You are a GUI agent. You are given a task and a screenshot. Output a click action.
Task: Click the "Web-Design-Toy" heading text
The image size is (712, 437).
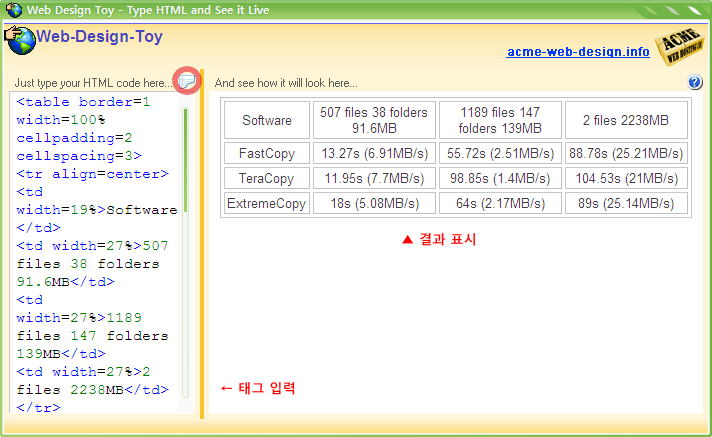(99, 36)
